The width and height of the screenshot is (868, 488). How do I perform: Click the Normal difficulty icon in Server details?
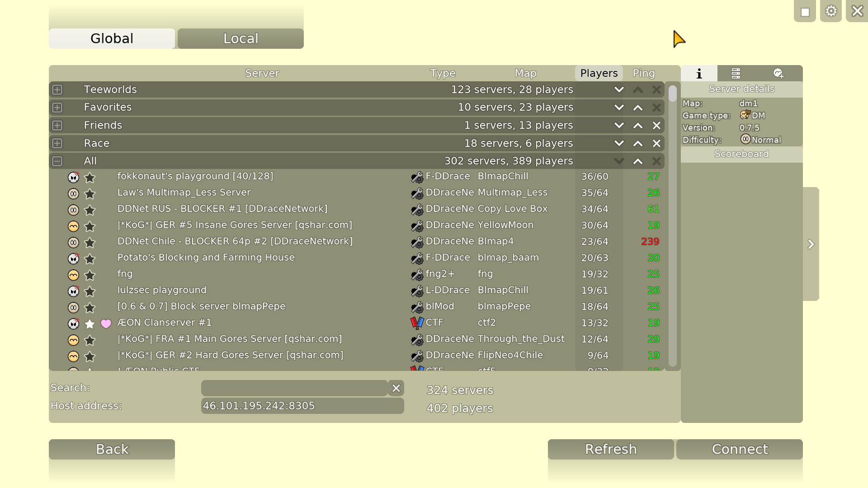(x=745, y=139)
